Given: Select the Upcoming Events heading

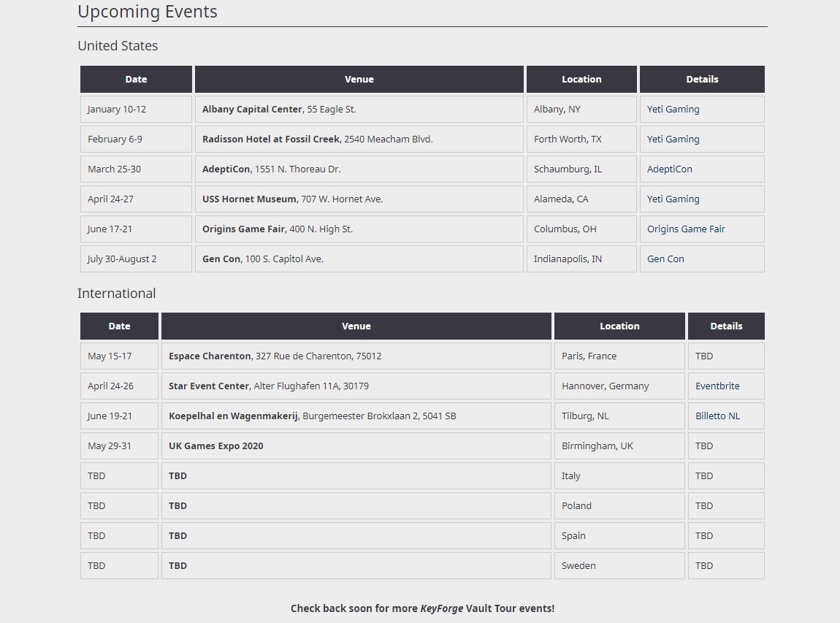Looking at the screenshot, I should (x=148, y=11).
